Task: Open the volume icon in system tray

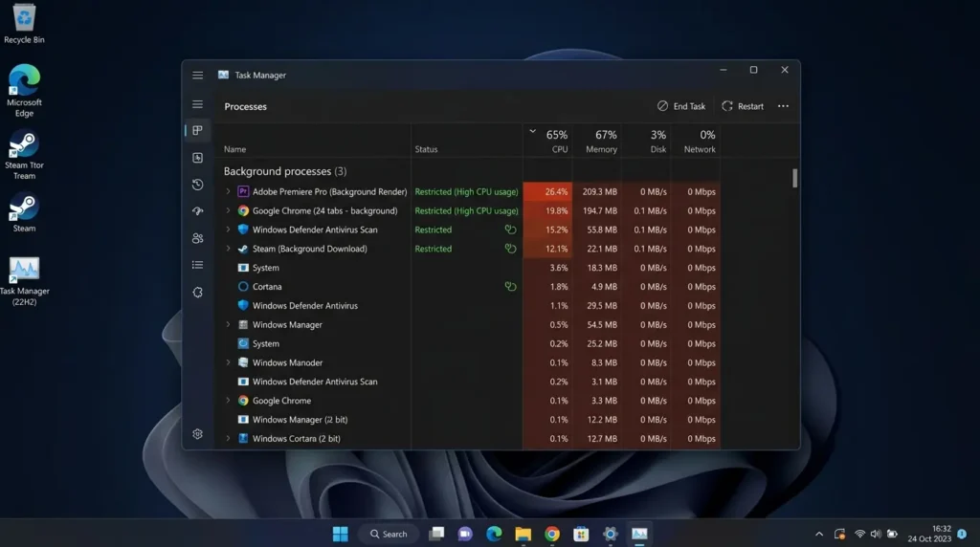Action: click(876, 534)
